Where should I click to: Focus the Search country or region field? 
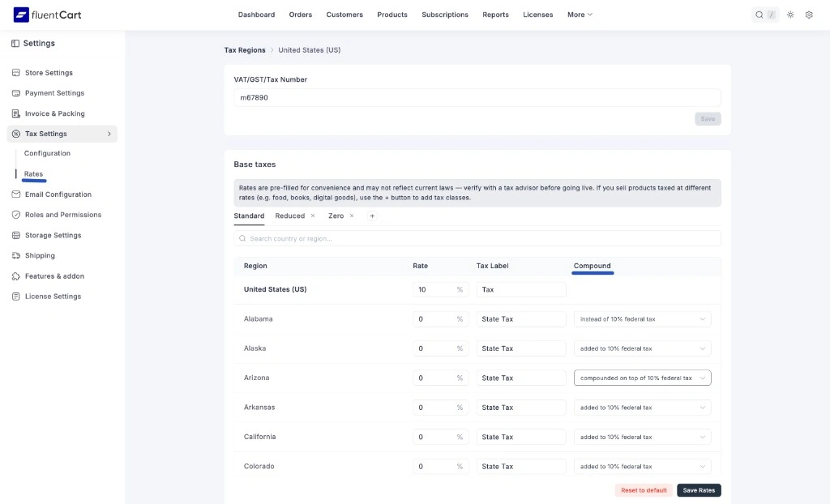[477, 239]
